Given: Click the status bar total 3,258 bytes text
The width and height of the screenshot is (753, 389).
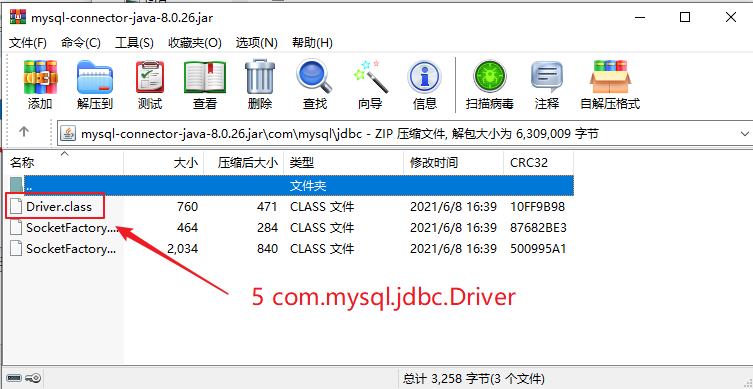Looking at the screenshot, I should (474, 378).
